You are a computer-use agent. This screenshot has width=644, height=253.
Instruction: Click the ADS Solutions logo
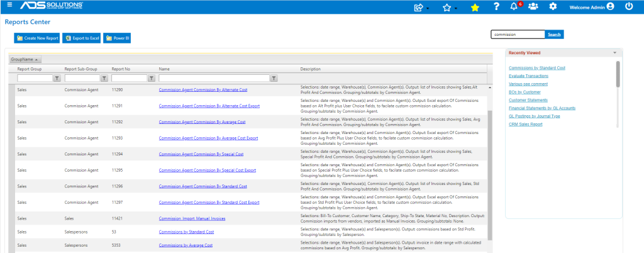[x=52, y=6]
